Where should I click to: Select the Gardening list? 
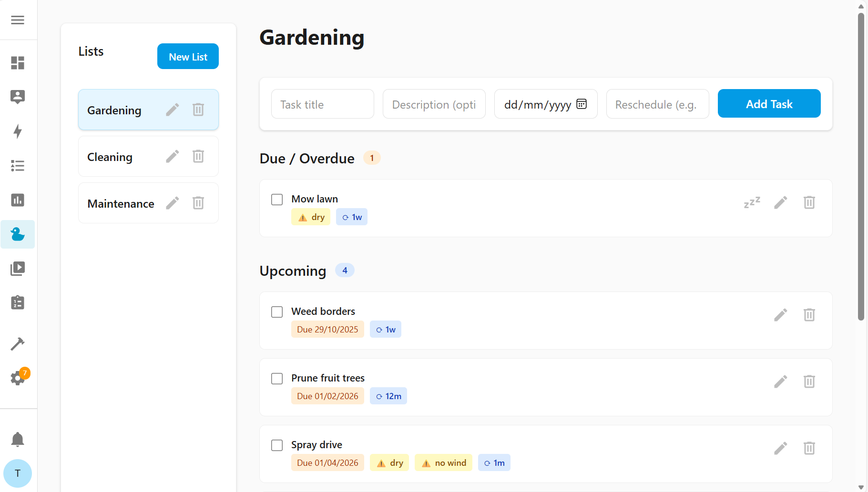point(148,110)
